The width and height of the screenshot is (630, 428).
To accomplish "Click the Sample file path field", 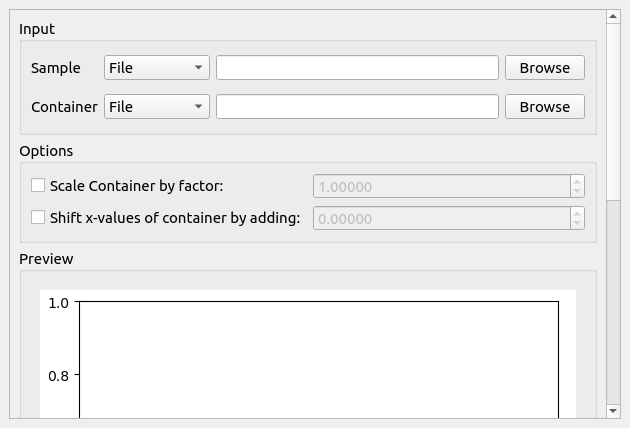I will [x=357, y=68].
